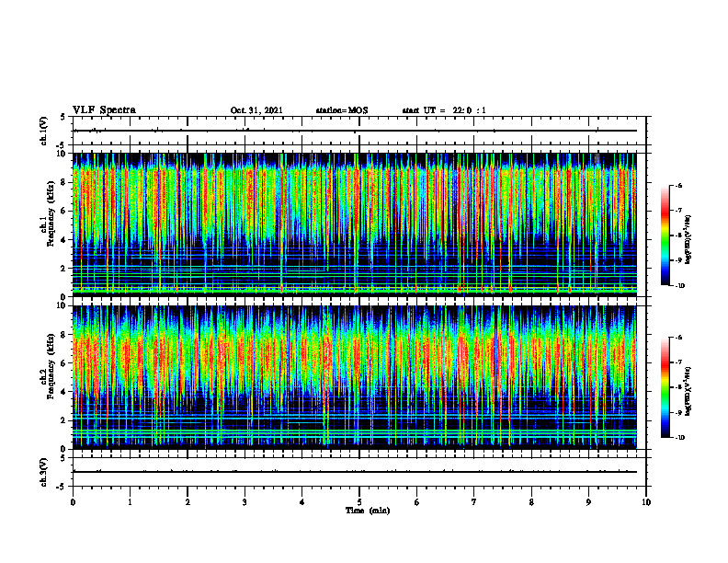Click the ch.1 colorbar log(PSD) label
This screenshot has height=563, width=728.
(x=688, y=240)
